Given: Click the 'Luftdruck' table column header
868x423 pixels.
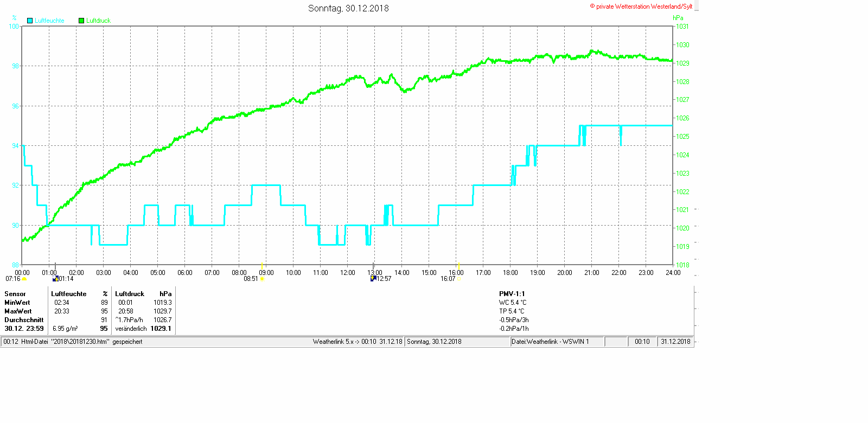Looking at the screenshot, I should [x=130, y=294].
